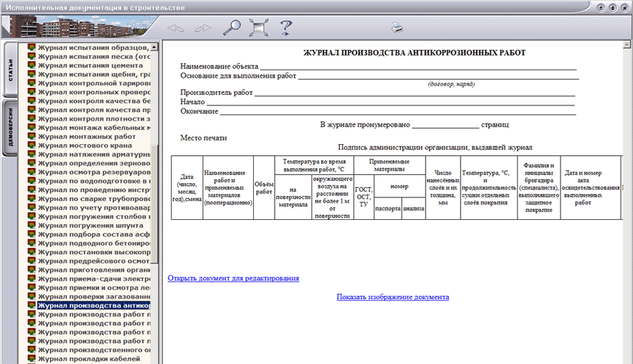Click the document list vertical scrollbar thumb
Screen dimensions: 633x364
[154, 203]
